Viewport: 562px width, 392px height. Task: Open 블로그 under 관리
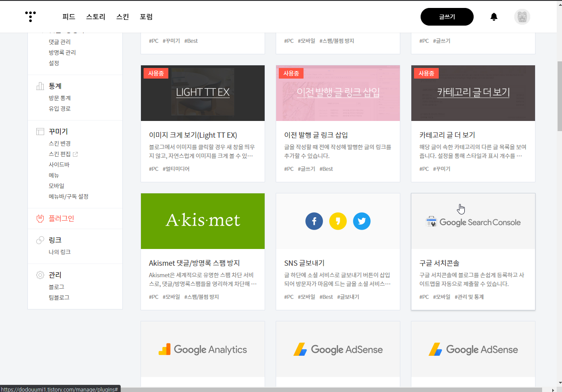point(57,287)
